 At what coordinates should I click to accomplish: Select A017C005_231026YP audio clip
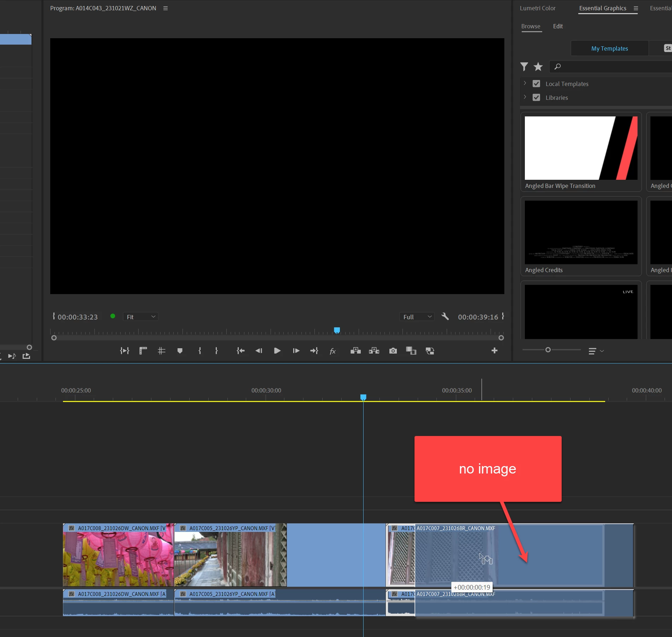[280, 603]
